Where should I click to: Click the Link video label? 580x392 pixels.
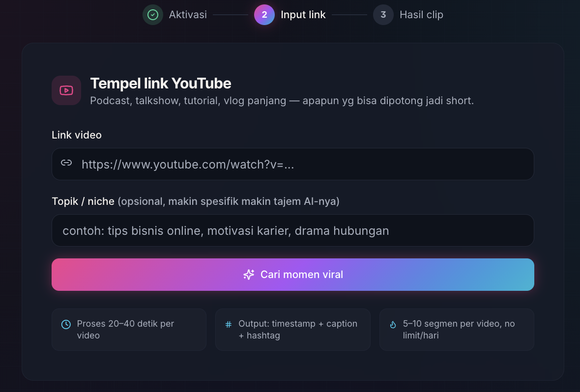point(77,135)
